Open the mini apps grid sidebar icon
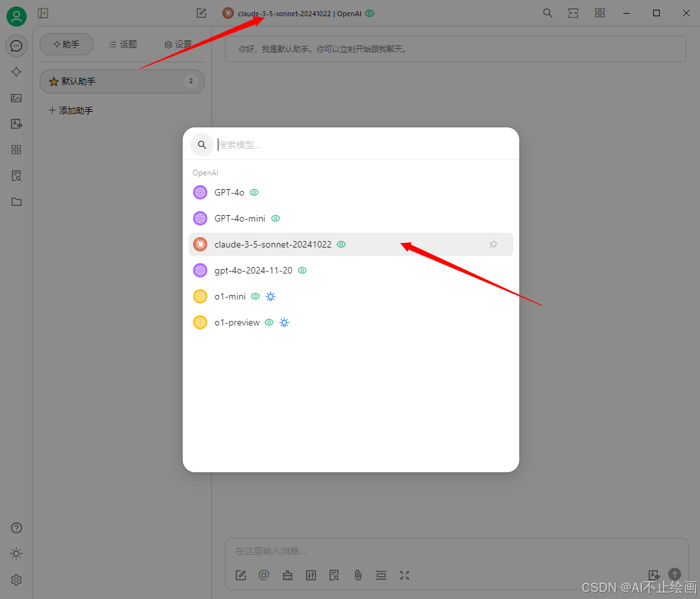This screenshot has width=700, height=599. tap(16, 150)
